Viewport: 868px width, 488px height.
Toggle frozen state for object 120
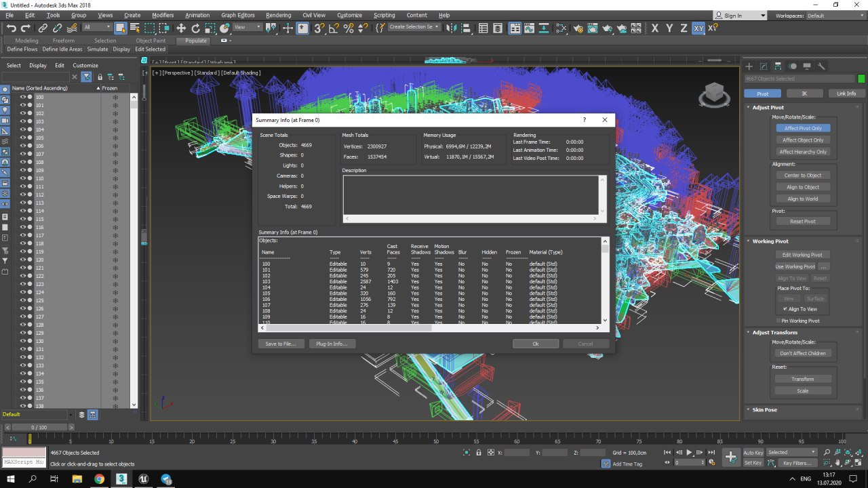click(115, 260)
